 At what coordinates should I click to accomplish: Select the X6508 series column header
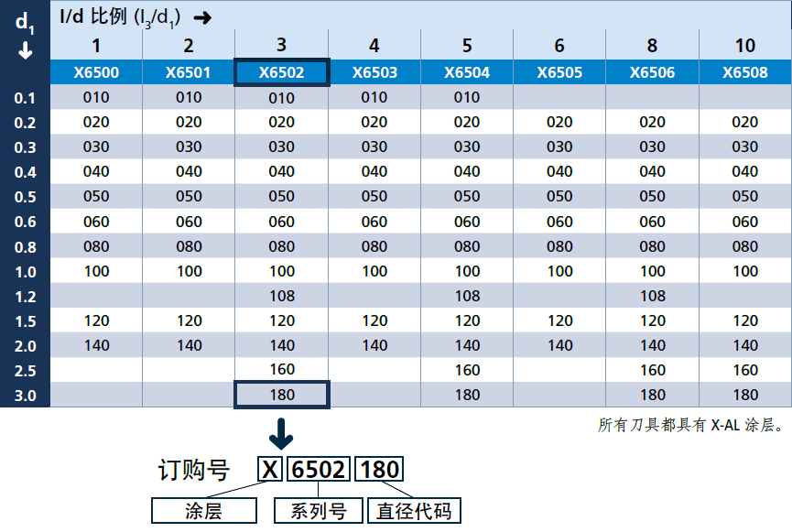tap(745, 72)
